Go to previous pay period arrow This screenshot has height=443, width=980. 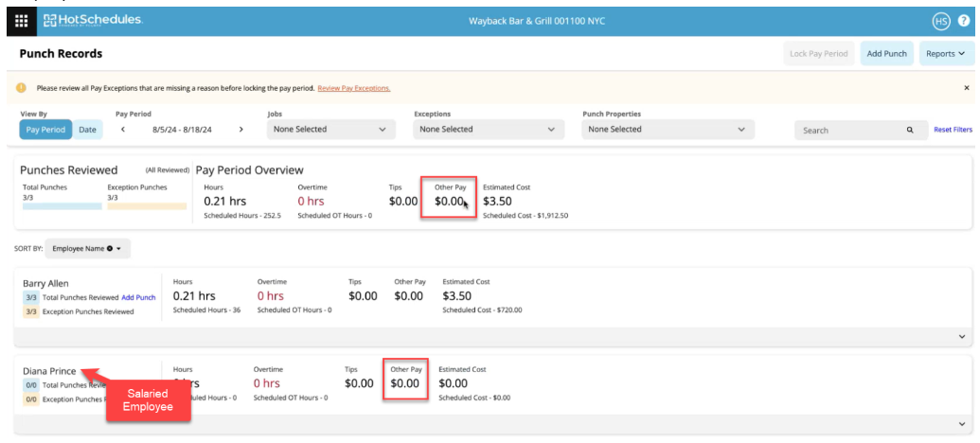[x=123, y=130]
